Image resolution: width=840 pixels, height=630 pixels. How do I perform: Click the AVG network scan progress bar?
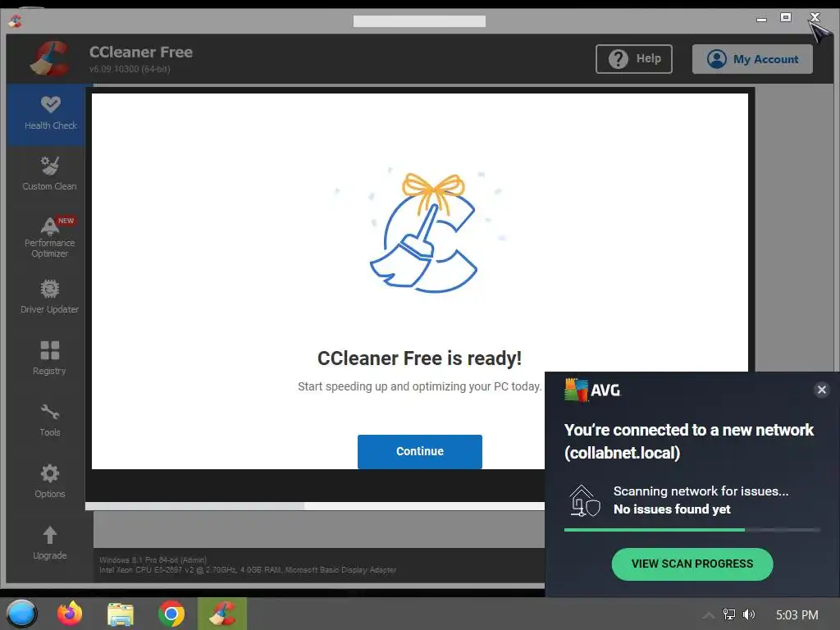[692, 530]
